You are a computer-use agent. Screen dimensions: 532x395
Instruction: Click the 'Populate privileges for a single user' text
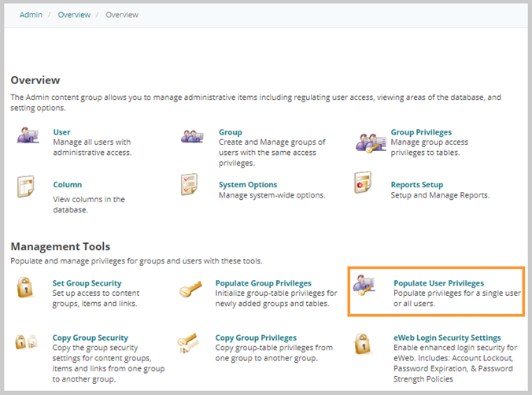pyautogui.click(x=457, y=298)
